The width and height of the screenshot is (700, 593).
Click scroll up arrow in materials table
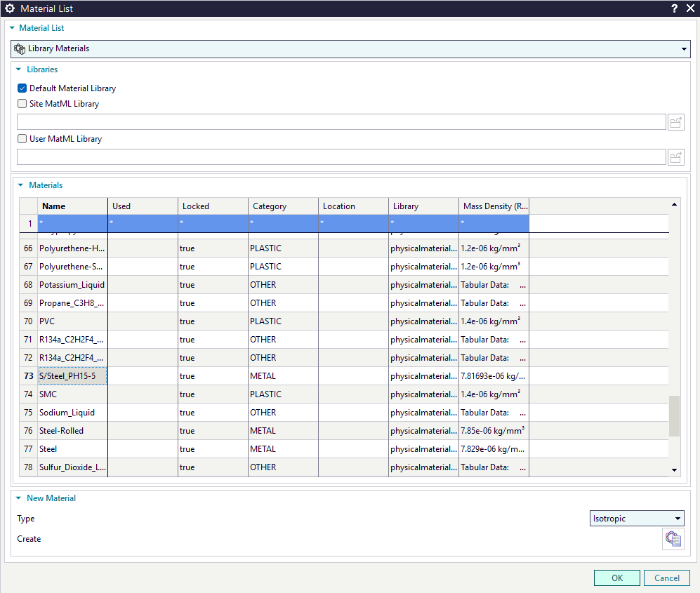coord(675,204)
